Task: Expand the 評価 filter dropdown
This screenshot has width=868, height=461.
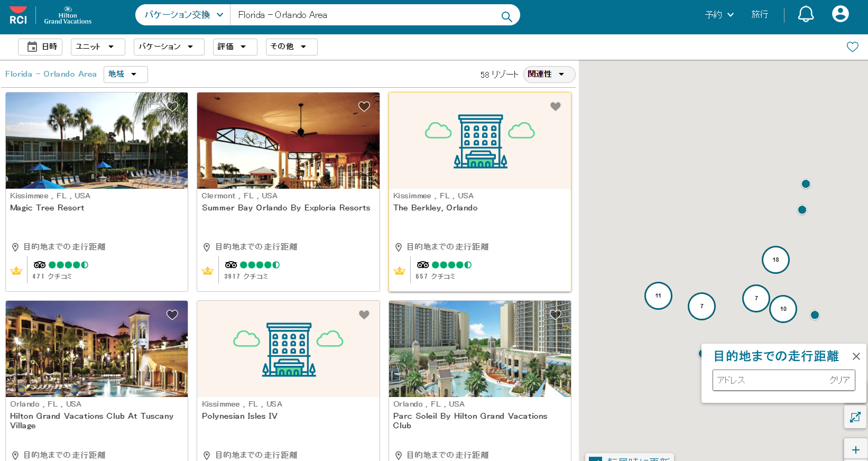Action: click(x=235, y=47)
